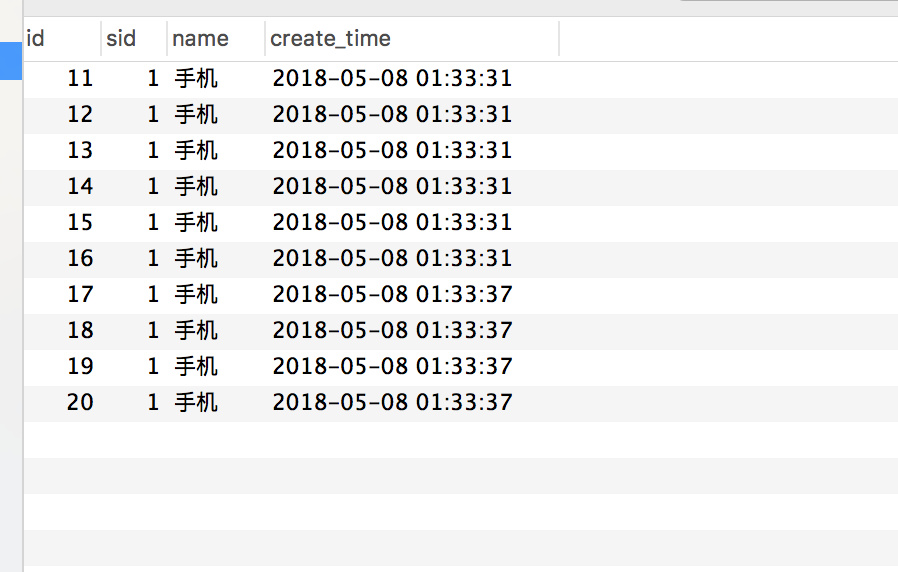The height and width of the screenshot is (572, 898).
Task: Click the name column header
Action: coord(216,39)
